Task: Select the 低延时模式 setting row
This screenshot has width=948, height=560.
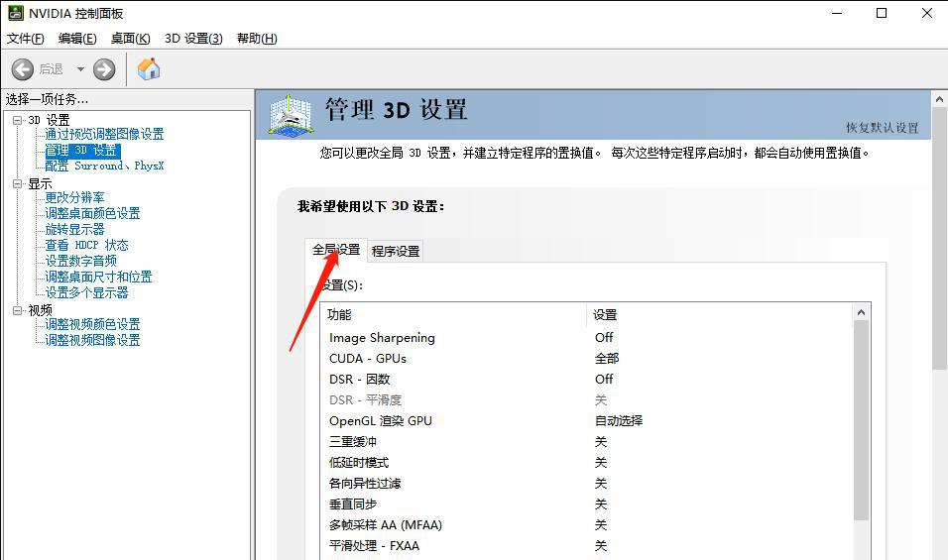Action: (x=586, y=463)
